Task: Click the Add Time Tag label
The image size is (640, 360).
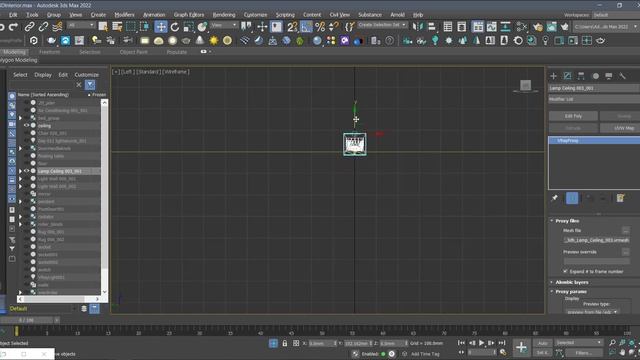Action: coord(425,354)
